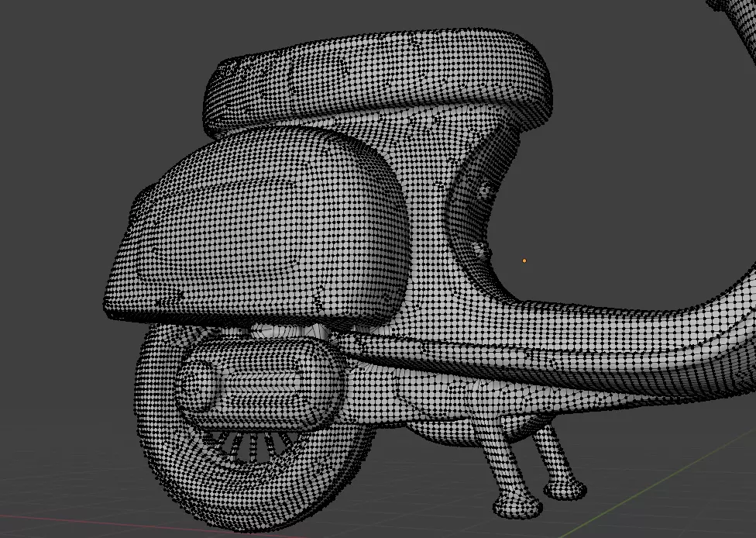Click the orange object origin dot
The image size is (756, 538).
[524, 260]
